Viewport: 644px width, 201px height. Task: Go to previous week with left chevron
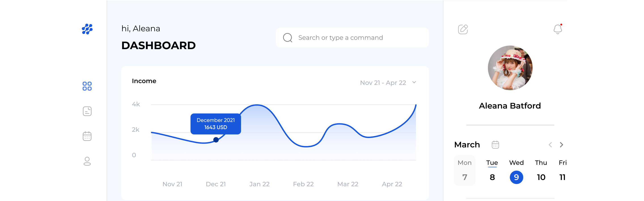(x=550, y=144)
